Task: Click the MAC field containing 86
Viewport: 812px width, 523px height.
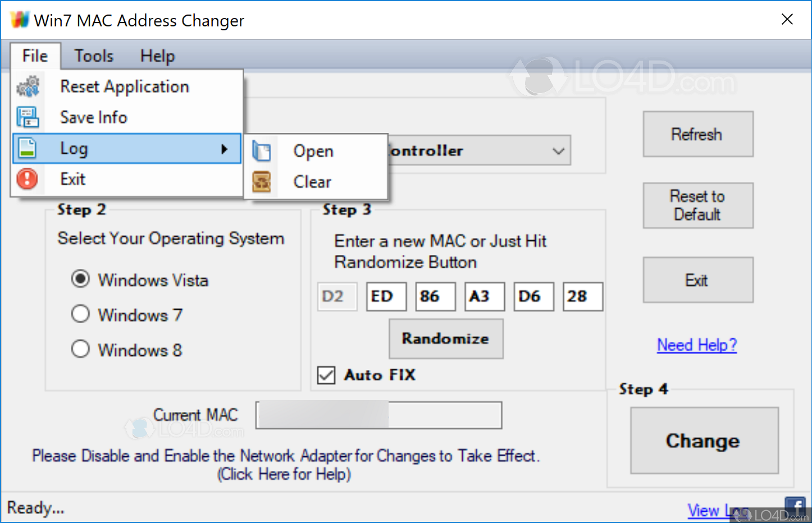Action: (435, 296)
